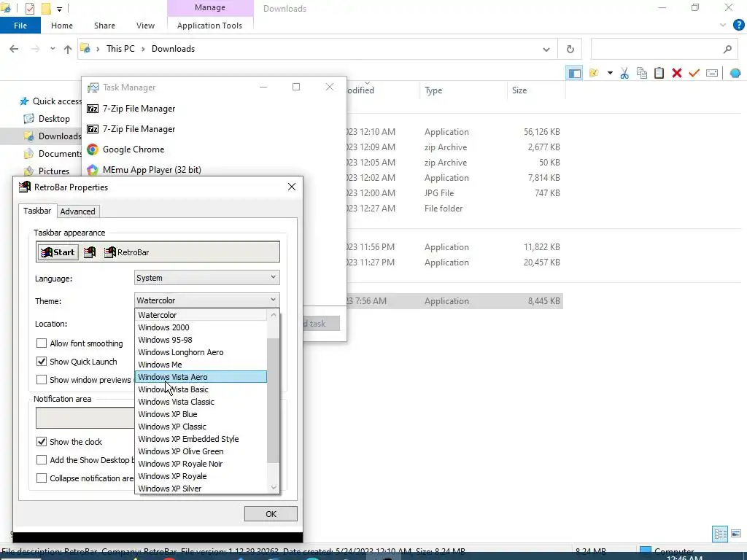Image resolution: width=747 pixels, height=560 pixels.
Task: Close the RetroBar Properties dialog
Action: pyautogui.click(x=292, y=187)
